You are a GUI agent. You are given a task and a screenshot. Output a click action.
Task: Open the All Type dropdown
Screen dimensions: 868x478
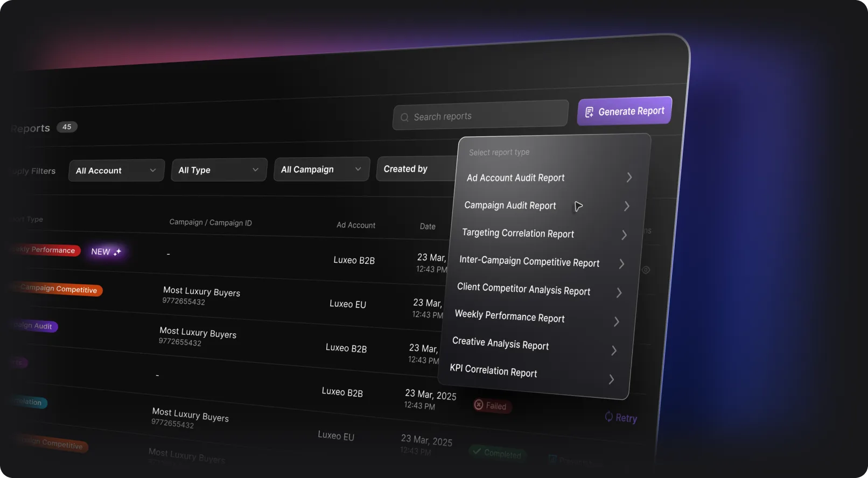tap(219, 170)
